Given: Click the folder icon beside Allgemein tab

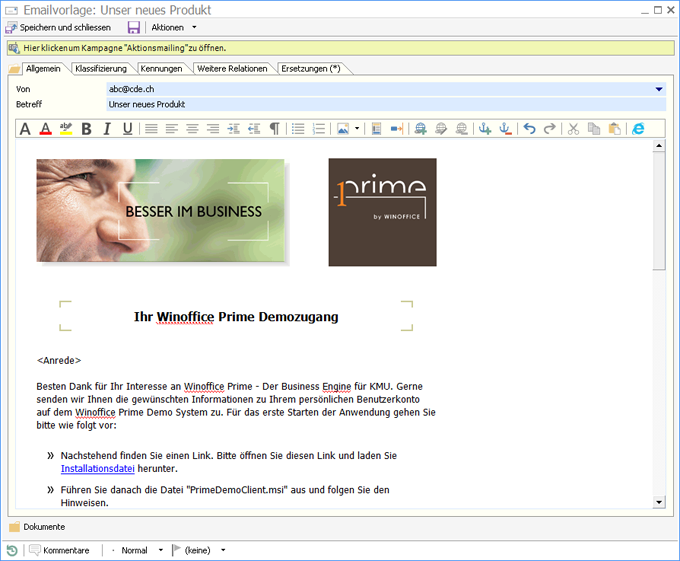Looking at the screenshot, I should 14,68.
